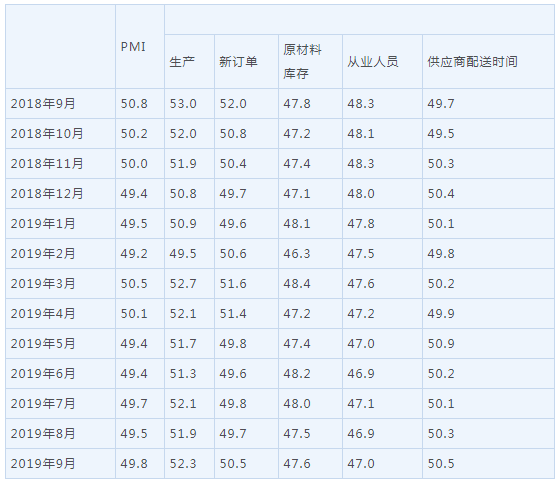Click the 新订单 column header
This screenshot has width=560, height=486.
pyautogui.click(x=238, y=62)
